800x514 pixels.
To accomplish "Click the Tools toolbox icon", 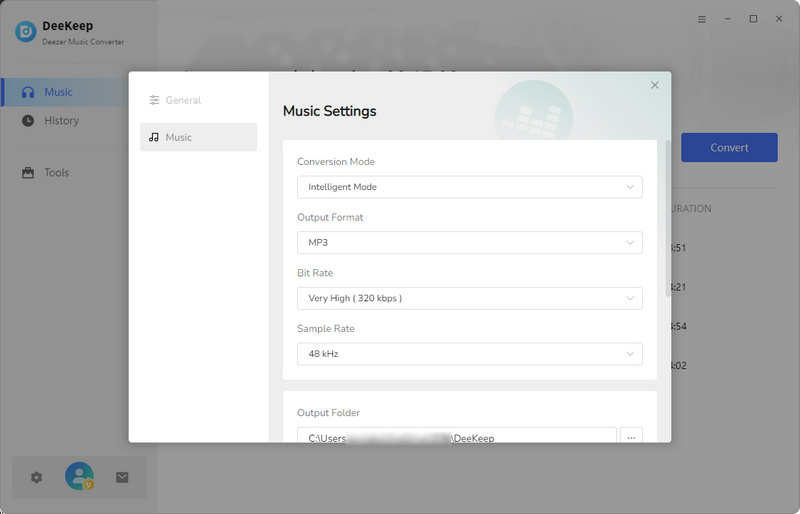I will coord(28,173).
